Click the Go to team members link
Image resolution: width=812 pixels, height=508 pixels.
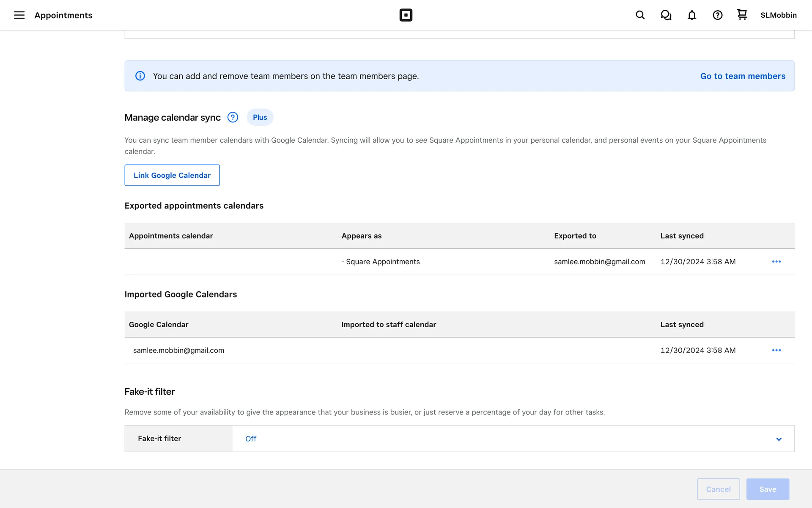pos(742,76)
